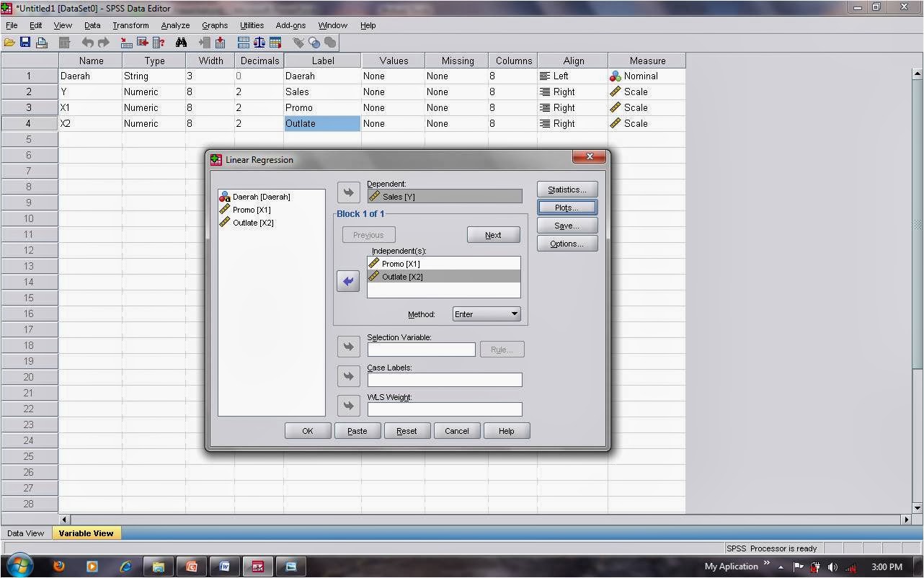924x578 pixels.
Task: Click the arrow button beside WLS Weight
Action: pyautogui.click(x=349, y=406)
